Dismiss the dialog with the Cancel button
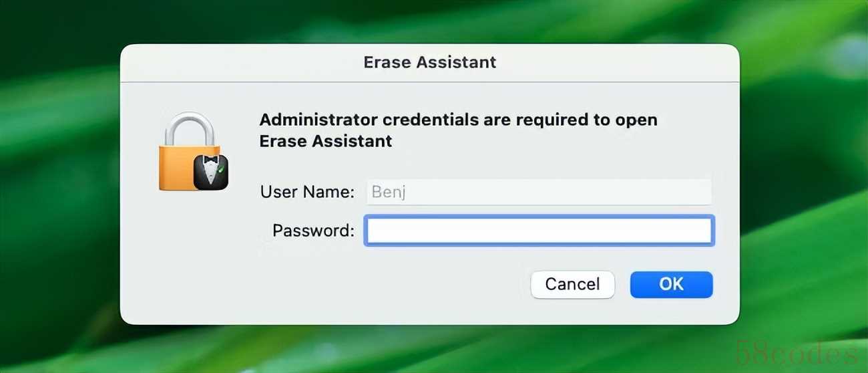The height and width of the screenshot is (373, 868). point(572,284)
